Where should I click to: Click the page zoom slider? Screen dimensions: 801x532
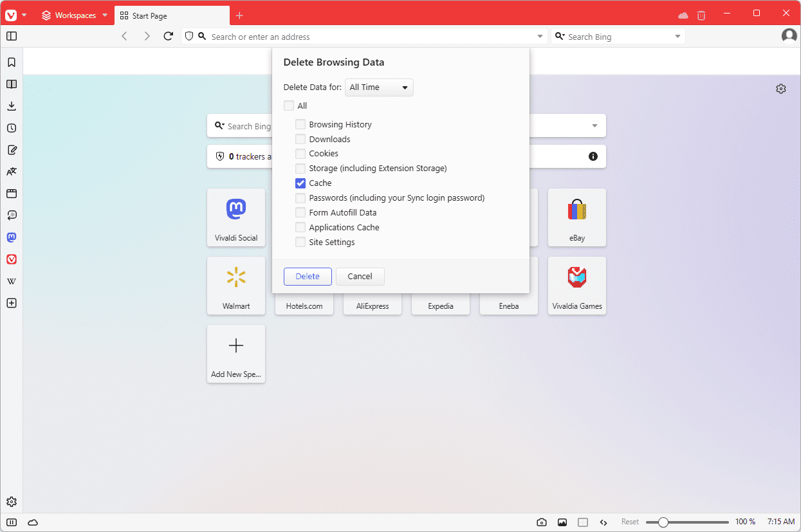[x=686, y=522]
